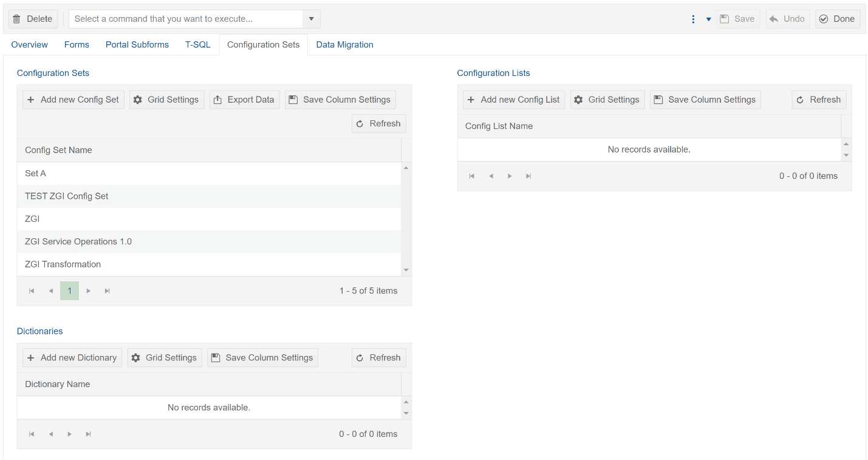Viewport: 868px width, 460px height.
Task: Save Column Settings for Configuration Sets grid
Action: tap(340, 100)
